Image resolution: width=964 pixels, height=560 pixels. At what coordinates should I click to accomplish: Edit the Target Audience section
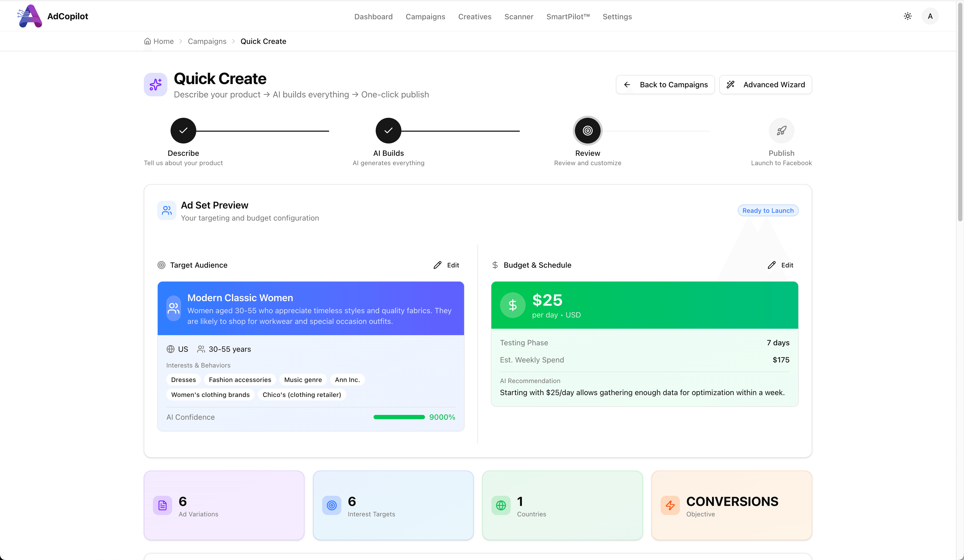click(x=446, y=265)
